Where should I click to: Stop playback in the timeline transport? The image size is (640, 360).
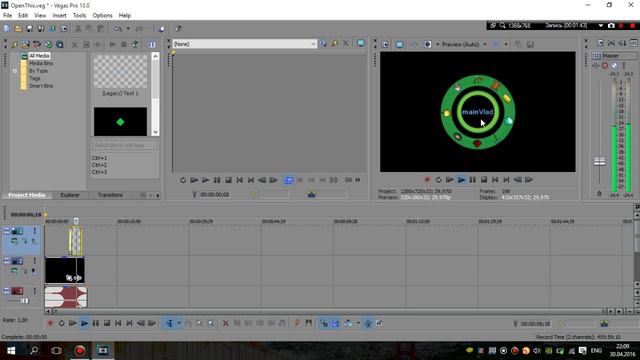point(107,323)
